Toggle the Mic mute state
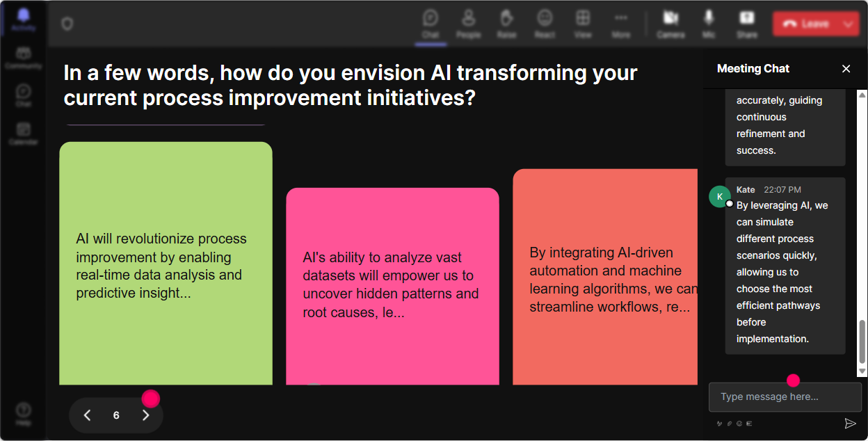This screenshot has width=868, height=441. [x=709, y=24]
